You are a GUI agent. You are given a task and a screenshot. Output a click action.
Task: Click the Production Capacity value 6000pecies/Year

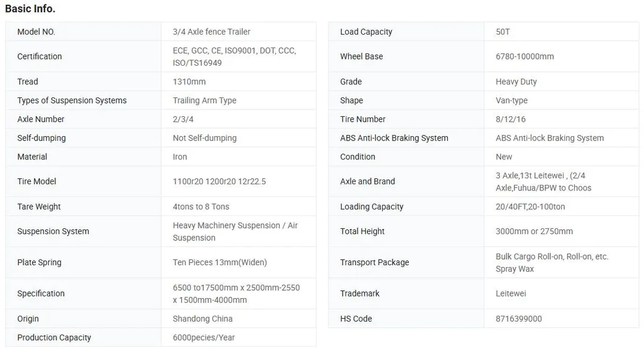coord(204,338)
